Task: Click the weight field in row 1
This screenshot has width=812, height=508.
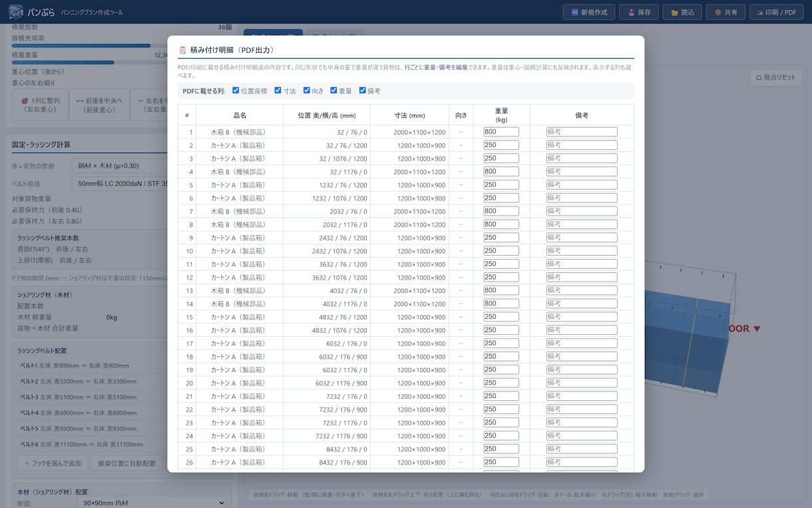Action: [501, 132]
